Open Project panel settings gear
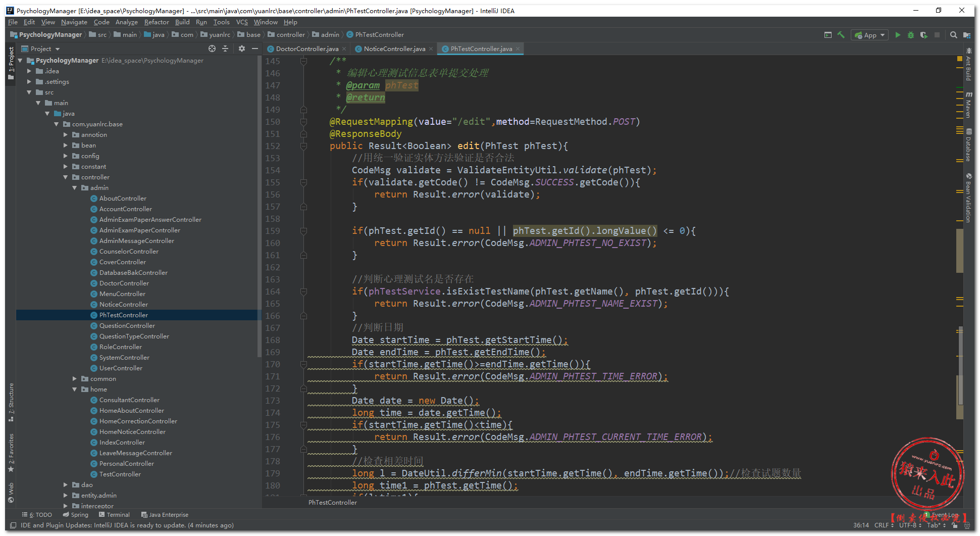 coord(242,48)
